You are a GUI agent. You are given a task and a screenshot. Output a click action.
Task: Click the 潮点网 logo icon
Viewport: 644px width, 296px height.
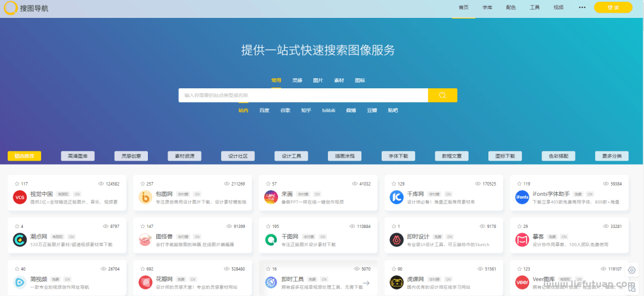click(x=20, y=240)
